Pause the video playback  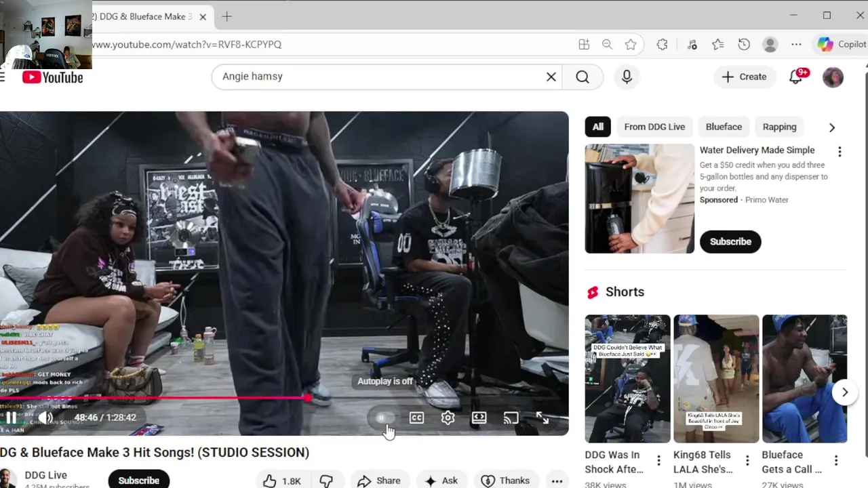[x=12, y=418]
